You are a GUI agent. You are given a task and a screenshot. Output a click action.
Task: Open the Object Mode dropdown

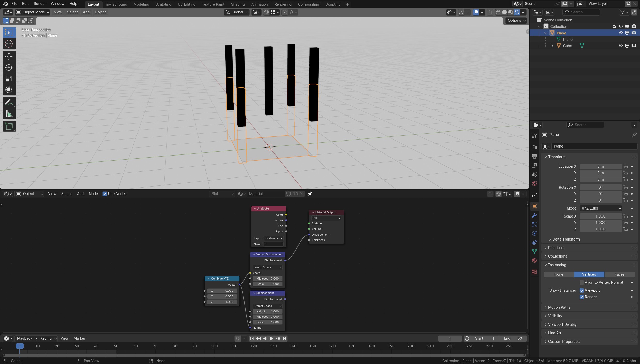(x=33, y=12)
